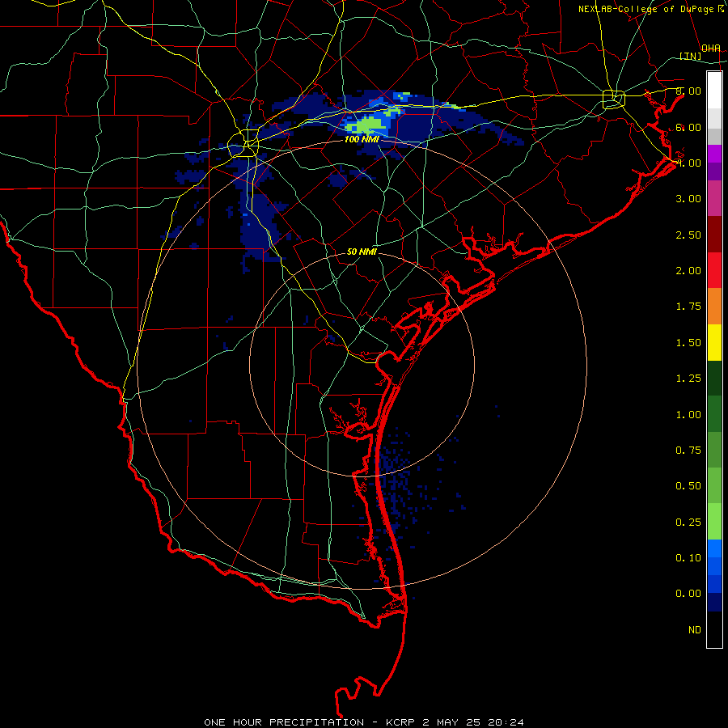The width and height of the screenshot is (728, 728).
Task: Select the 50 NMI range ring label
Action: [x=362, y=252]
